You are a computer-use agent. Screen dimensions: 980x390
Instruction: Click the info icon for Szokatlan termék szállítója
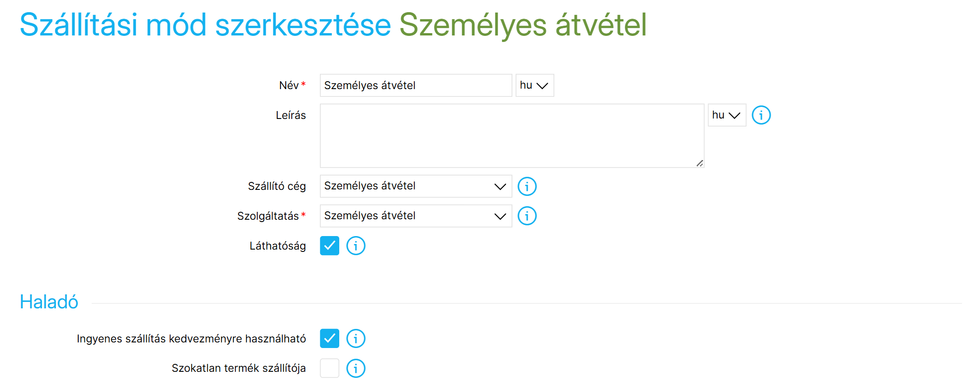click(356, 369)
